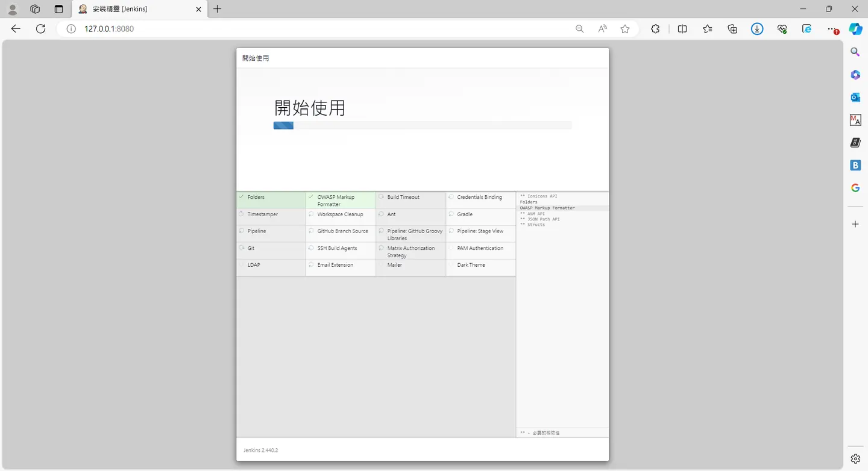Viewport: 868px width, 471px height.
Task: Open the MA sidebar app
Action: click(x=855, y=120)
